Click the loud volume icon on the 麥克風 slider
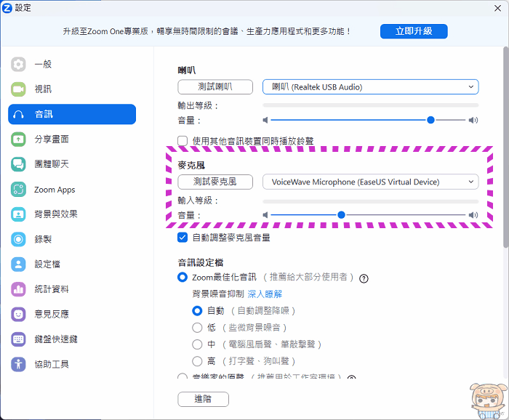This screenshot has height=420, width=509. tap(473, 215)
